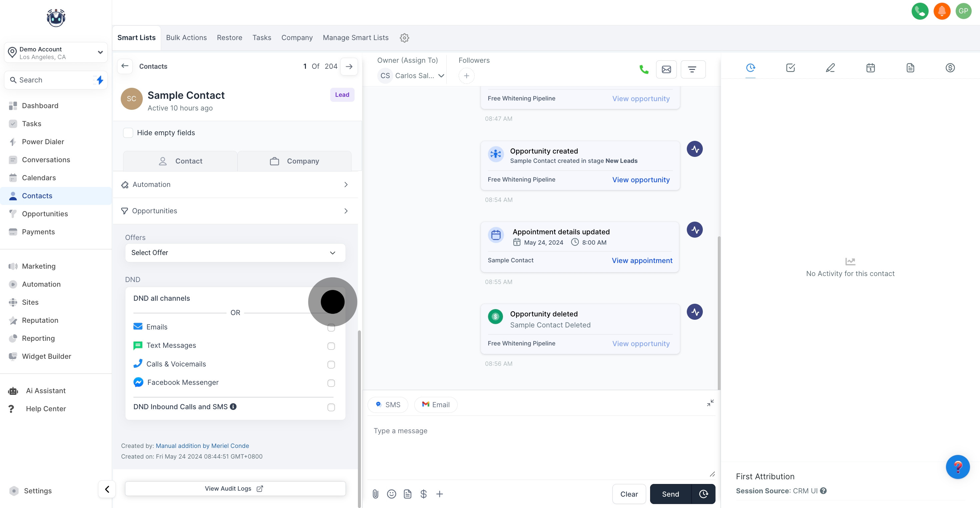Image resolution: width=980 pixels, height=508 pixels.
Task: Click View Audit Logs button
Action: tap(235, 488)
